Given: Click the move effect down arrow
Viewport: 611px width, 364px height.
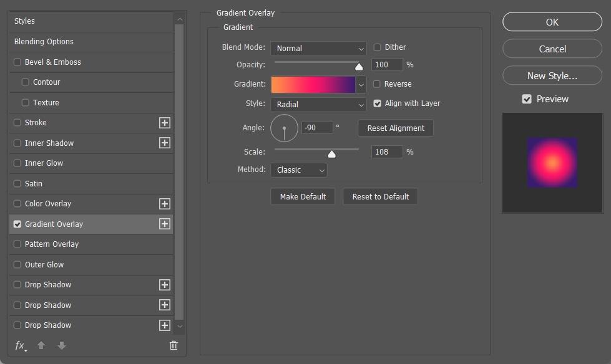Looking at the screenshot, I should point(62,345).
